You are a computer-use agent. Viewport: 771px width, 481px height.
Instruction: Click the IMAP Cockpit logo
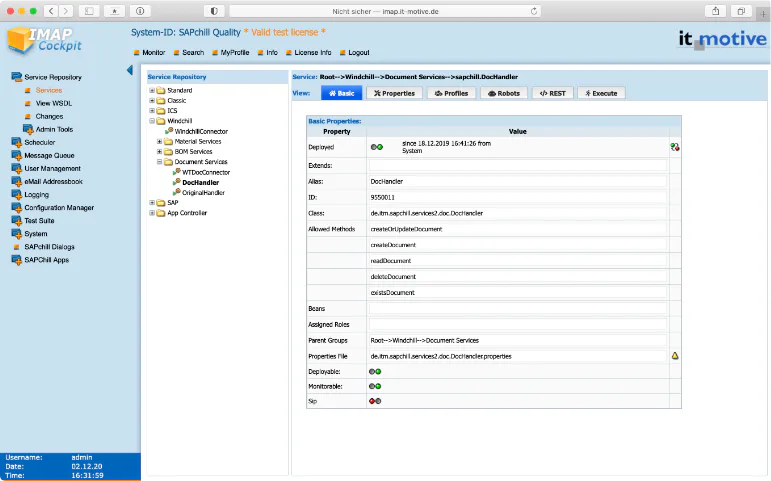click(44, 40)
